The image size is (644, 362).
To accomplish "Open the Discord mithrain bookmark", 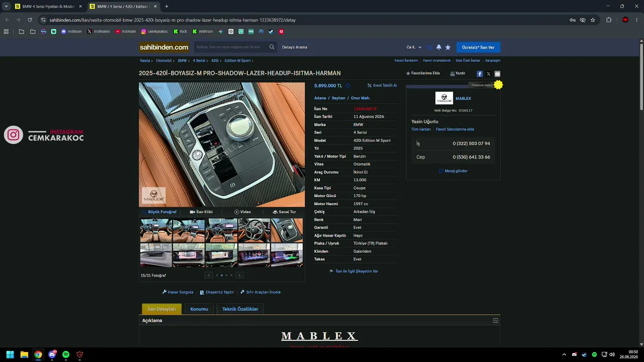I will [71, 31].
